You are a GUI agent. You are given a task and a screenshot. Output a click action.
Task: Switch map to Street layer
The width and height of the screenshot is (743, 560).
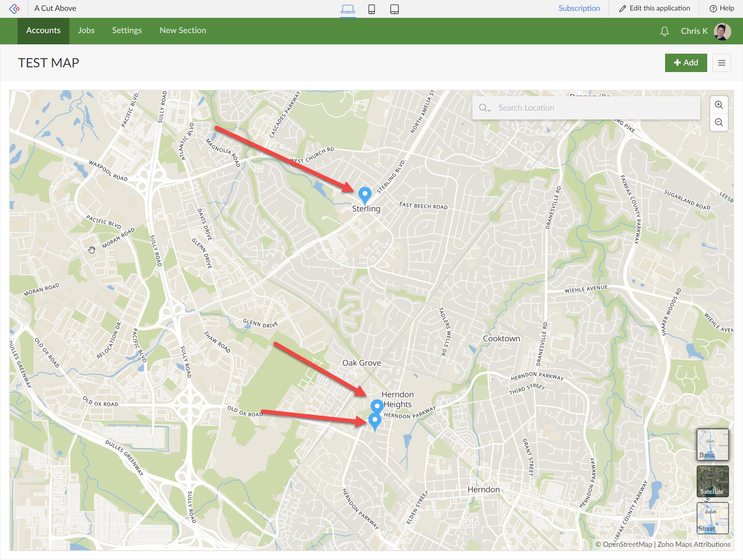(713, 518)
